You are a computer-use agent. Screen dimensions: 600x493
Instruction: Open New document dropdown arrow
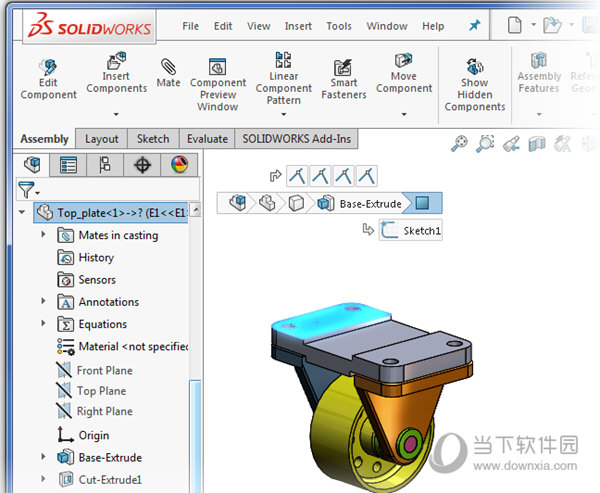coord(533,24)
